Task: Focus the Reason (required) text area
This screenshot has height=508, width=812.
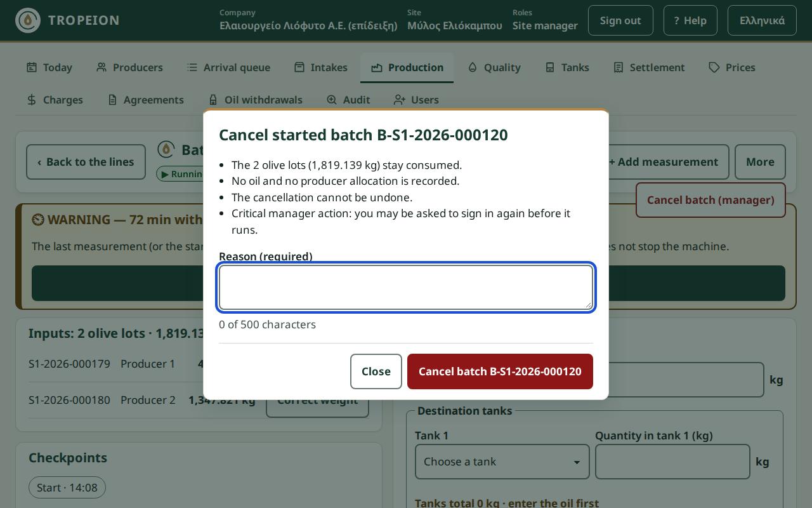Action: click(x=406, y=288)
